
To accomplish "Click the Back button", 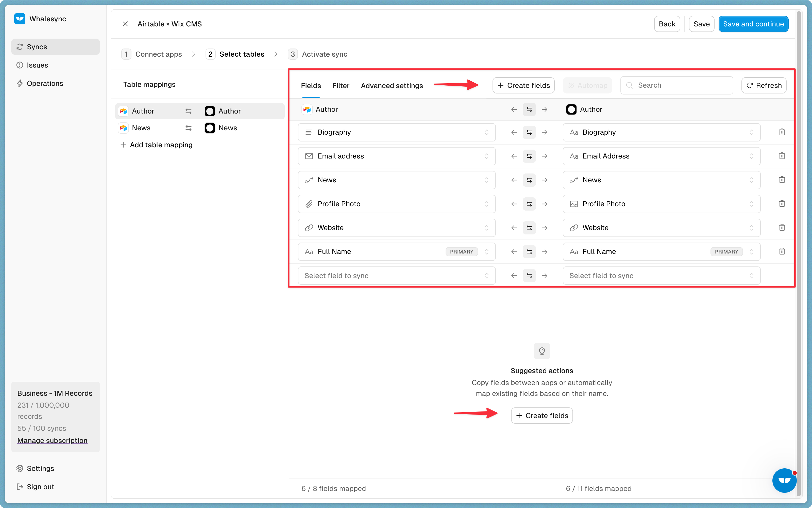I will coord(667,24).
